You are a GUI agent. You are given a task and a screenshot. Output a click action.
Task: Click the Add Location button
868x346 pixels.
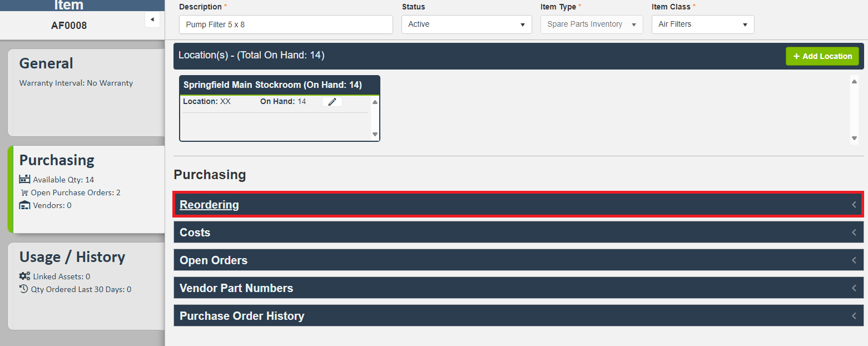(822, 56)
